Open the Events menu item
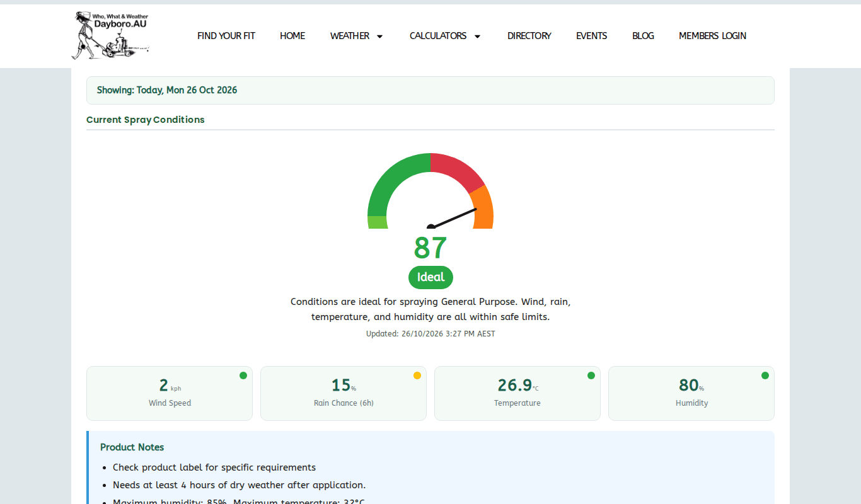 click(x=592, y=36)
